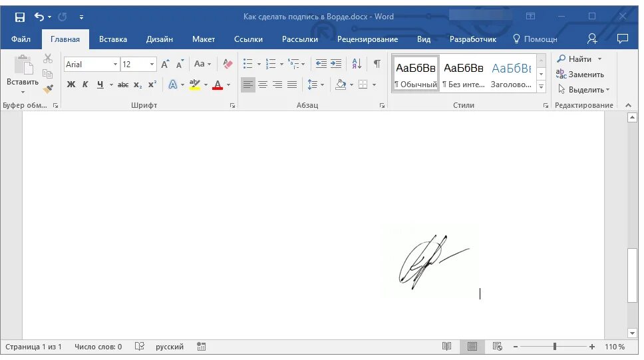The height and width of the screenshot is (360, 644).
Task: Select the Без инте... style
Action: coord(463,74)
